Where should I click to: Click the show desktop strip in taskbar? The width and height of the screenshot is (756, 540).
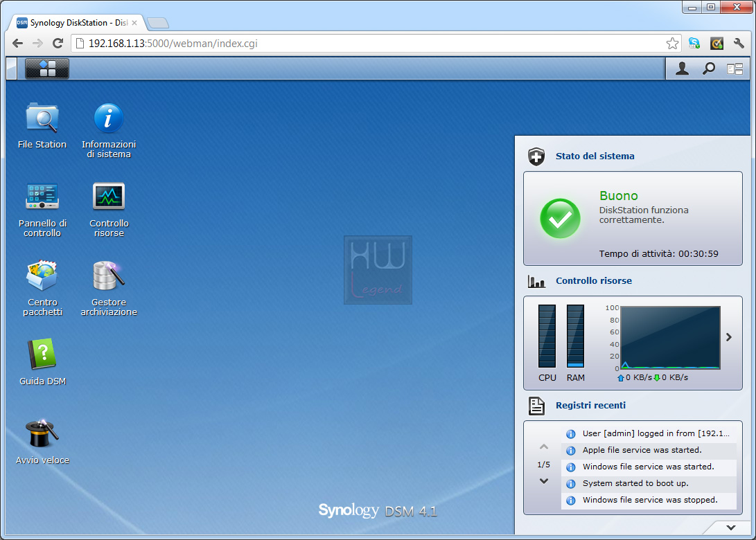[x=12, y=69]
